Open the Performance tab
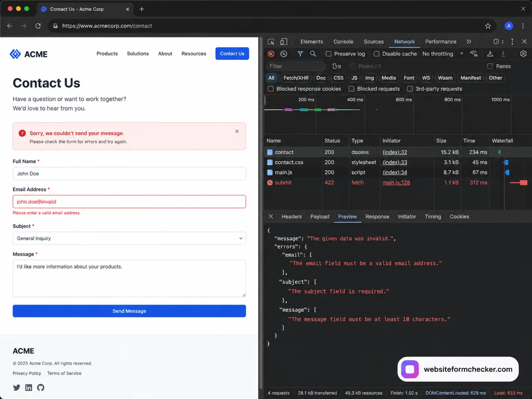The image size is (532, 399). (441, 42)
